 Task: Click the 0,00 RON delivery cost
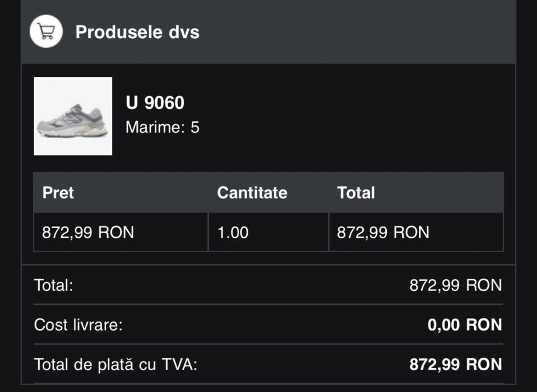[x=465, y=325]
